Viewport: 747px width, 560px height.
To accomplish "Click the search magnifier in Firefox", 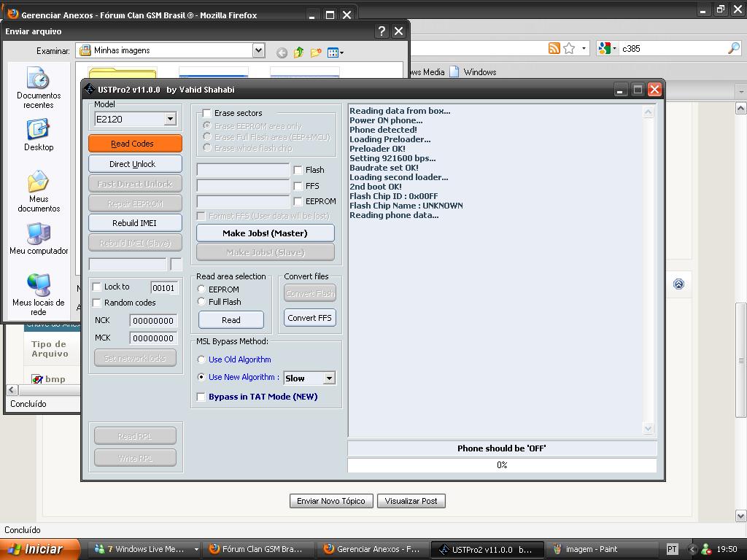I will pos(734,48).
